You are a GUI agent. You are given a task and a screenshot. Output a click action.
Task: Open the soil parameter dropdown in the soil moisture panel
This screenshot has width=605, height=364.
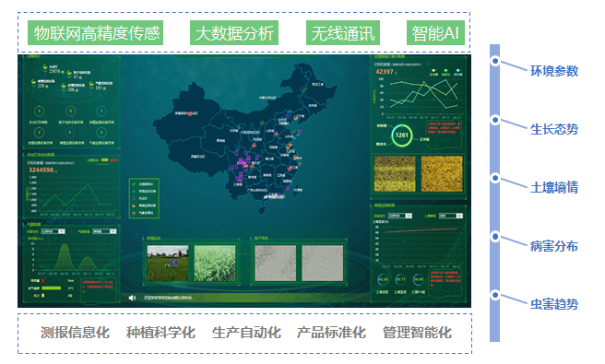point(451,216)
